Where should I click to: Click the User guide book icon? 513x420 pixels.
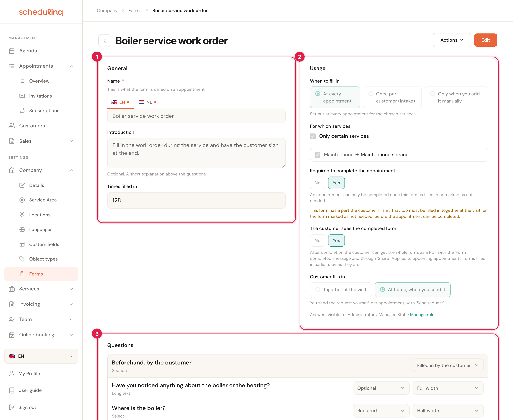(x=12, y=390)
